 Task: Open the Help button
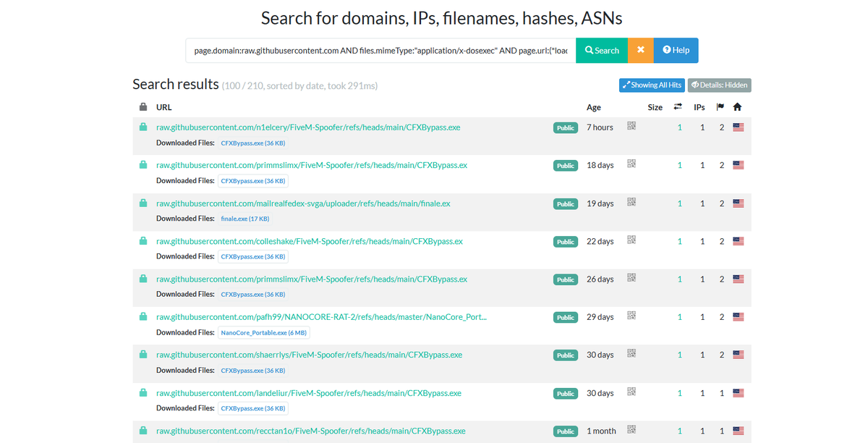click(676, 51)
